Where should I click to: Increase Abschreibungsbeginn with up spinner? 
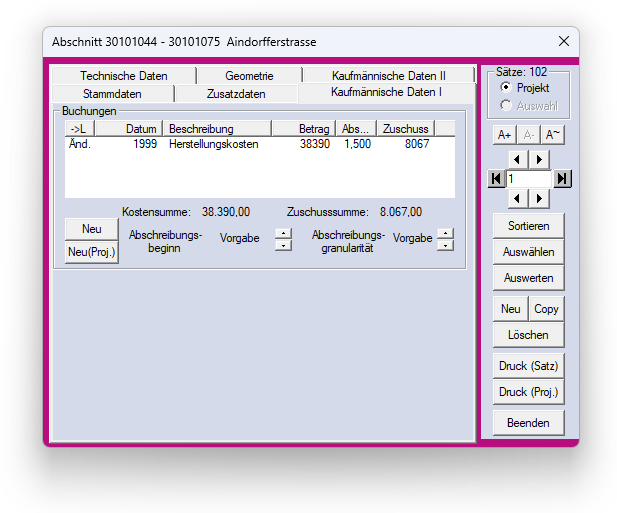pyautogui.click(x=283, y=234)
